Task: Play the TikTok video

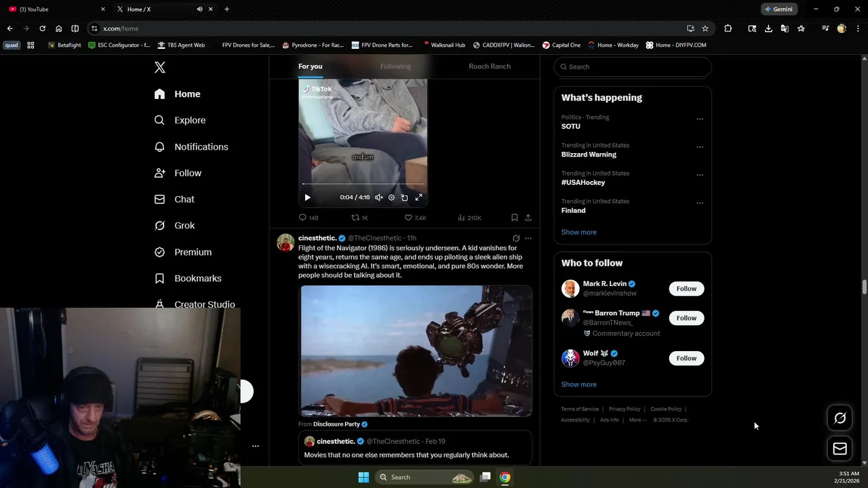Action: click(307, 197)
